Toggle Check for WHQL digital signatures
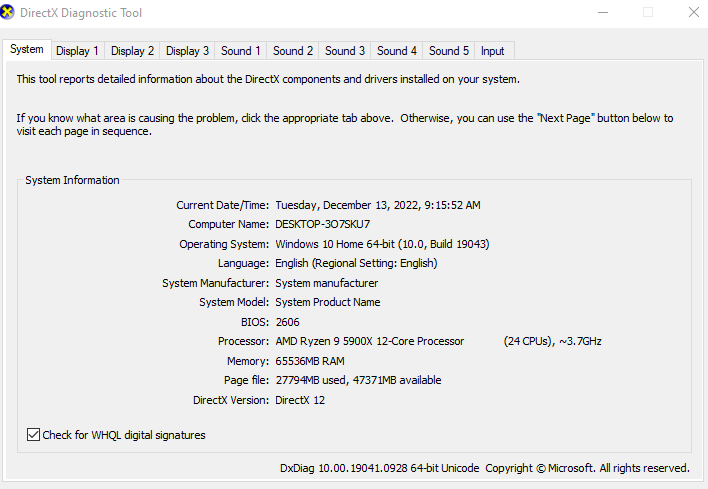This screenshot has width=708, height=489. 34,435
